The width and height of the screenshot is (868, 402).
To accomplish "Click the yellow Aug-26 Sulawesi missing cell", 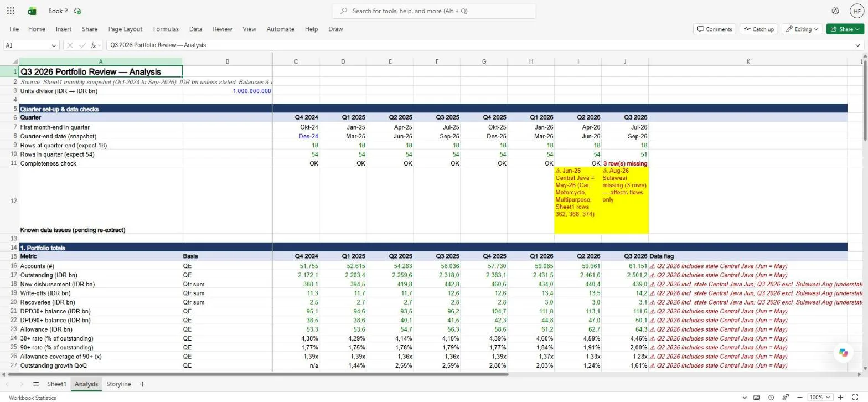I will pyautogui.click(x=625, y=200).
